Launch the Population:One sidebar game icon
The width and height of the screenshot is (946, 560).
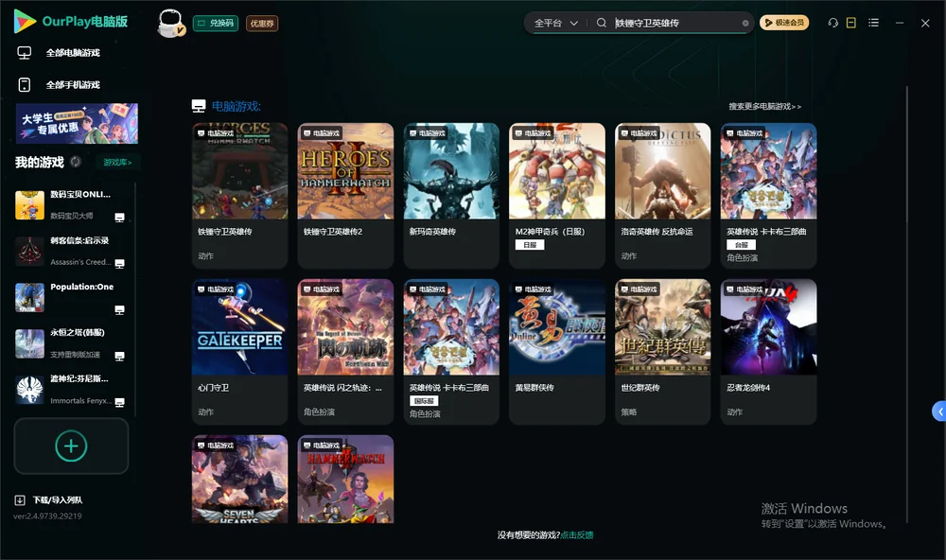(29, 297)
